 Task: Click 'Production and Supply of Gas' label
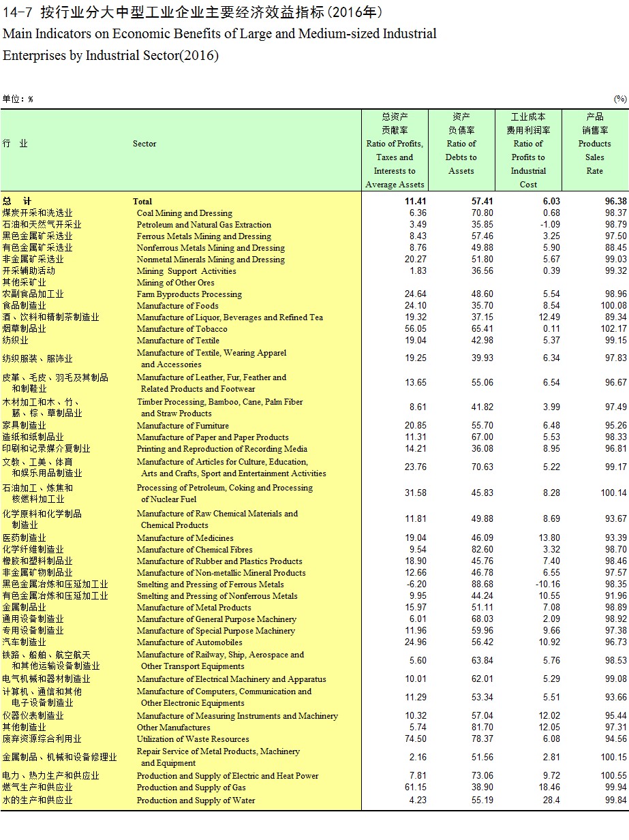[x=191, y=788]
